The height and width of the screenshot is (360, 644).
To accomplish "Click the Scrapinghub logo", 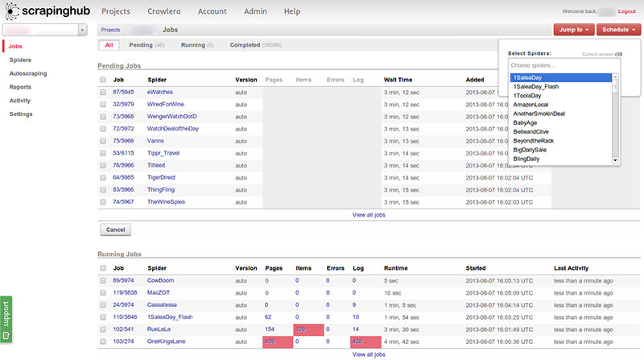I will (47, 11).
